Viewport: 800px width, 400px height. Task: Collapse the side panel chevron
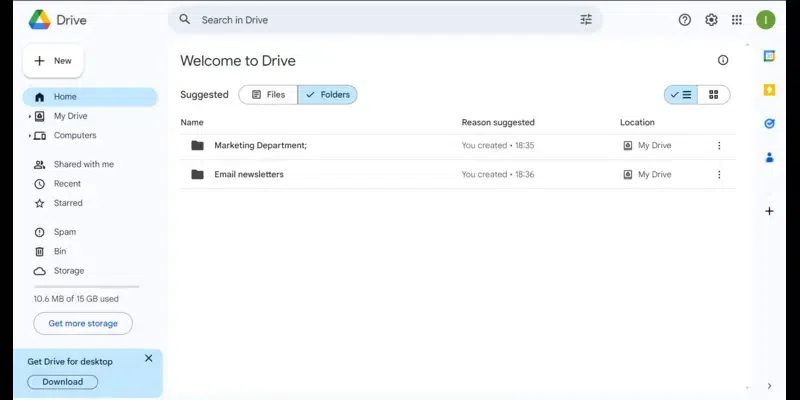[769, 386]
